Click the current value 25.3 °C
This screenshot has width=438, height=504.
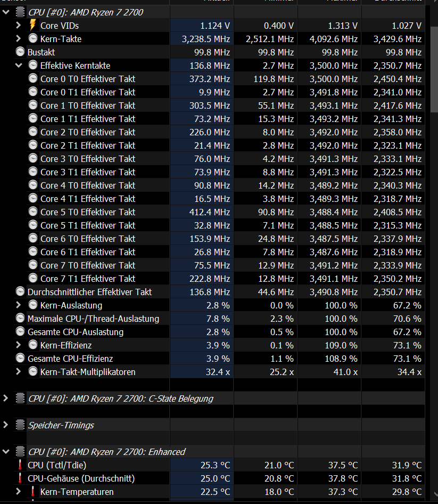pos(216,465)
